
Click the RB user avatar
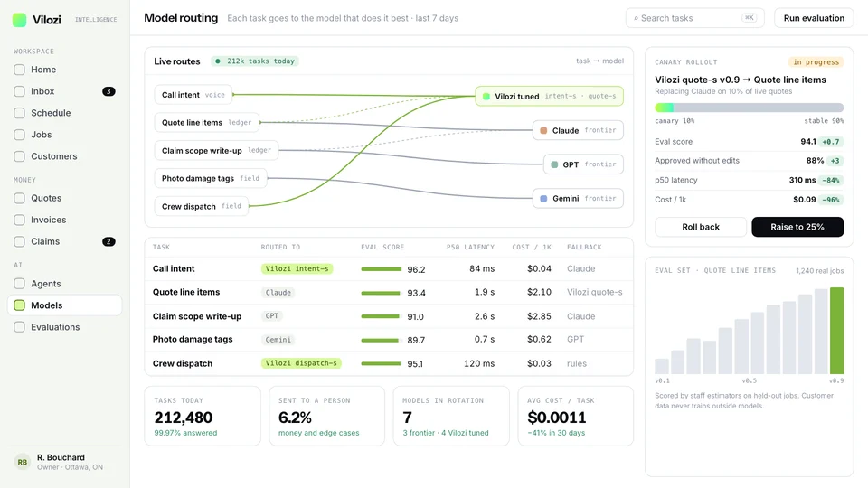point(22,462)
